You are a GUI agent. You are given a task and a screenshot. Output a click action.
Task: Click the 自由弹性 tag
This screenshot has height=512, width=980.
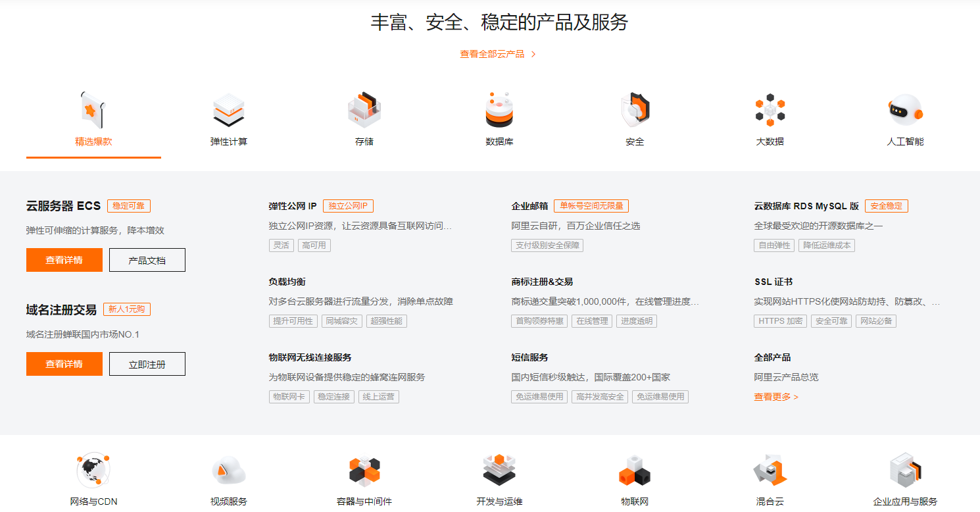pos(774,245)
